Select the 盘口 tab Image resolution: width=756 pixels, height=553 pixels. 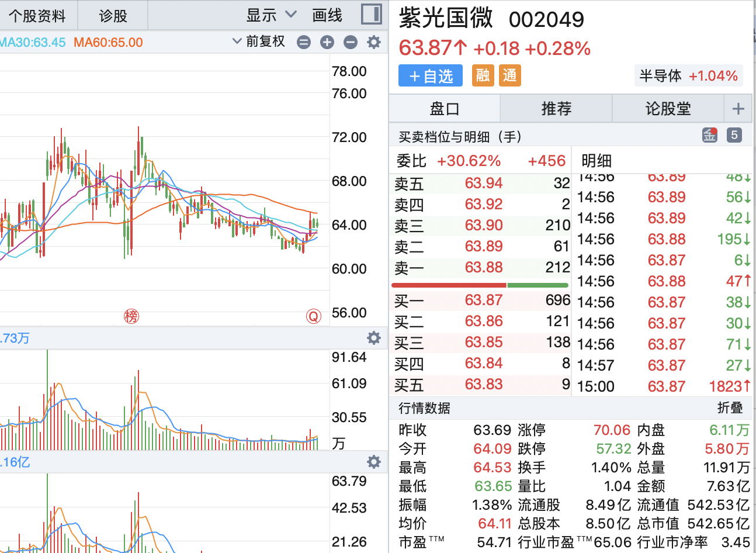[x=445, y=109]
